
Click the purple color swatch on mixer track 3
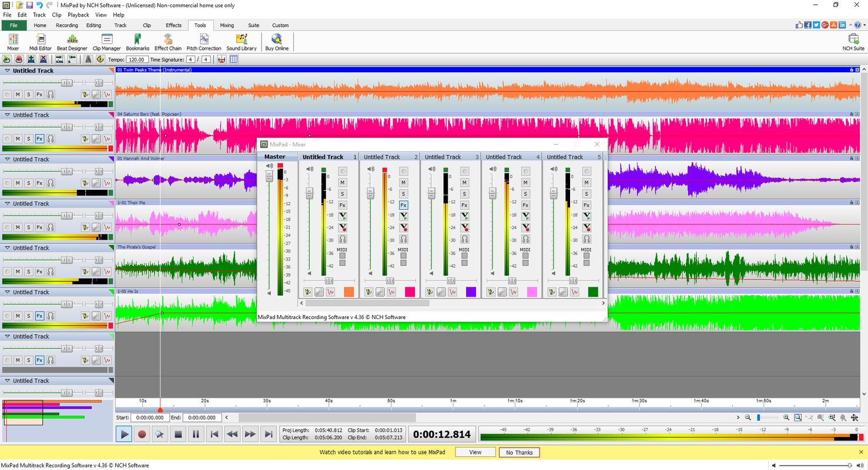point(471,292)
